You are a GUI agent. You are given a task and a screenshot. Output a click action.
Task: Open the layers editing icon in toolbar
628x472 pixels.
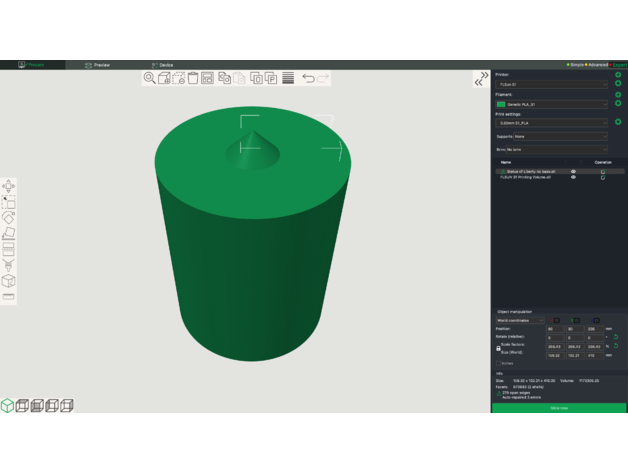pyautogui.click(x=288, y=78)
